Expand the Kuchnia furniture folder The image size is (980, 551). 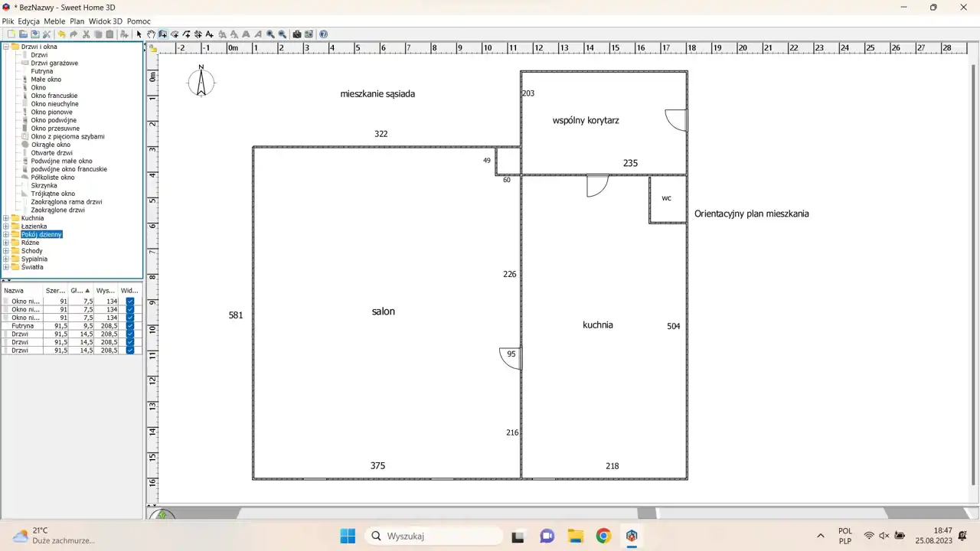point(6,218)
